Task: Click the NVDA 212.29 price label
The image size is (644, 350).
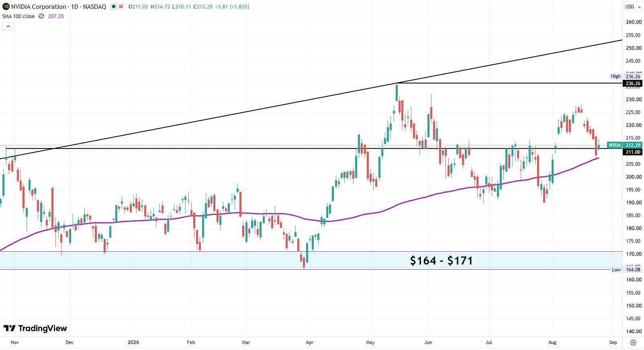Action: pyautogui.click(x=624, y=145)
